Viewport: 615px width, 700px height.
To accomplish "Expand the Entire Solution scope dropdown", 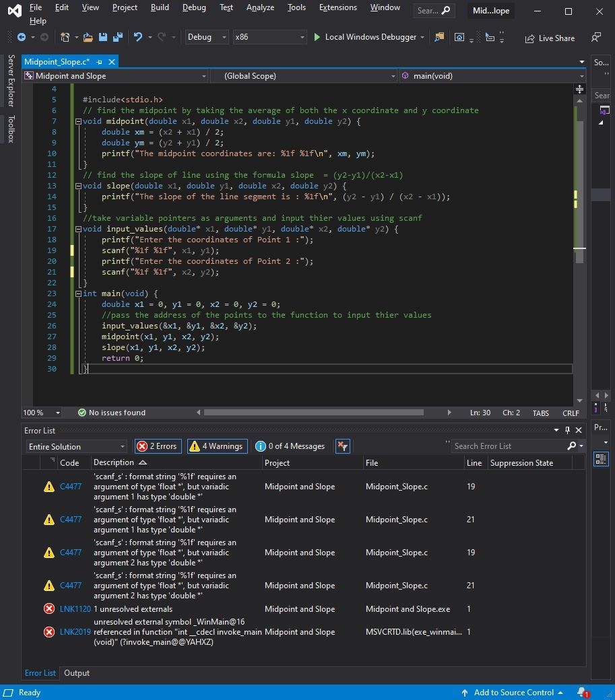I will (76, 446).
